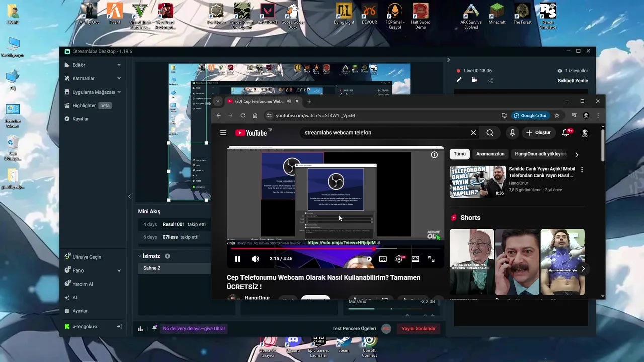Reload the YouTube page
This screenshot has height=362, width=644.
coord(243,115)
